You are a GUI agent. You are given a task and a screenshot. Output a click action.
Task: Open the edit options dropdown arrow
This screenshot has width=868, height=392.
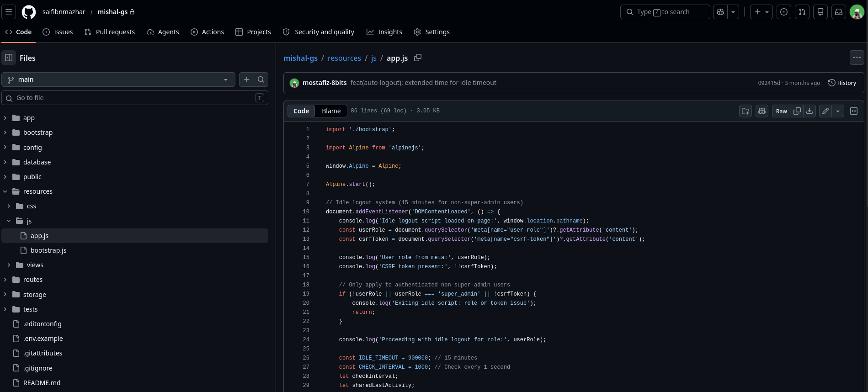click(838, 111)
